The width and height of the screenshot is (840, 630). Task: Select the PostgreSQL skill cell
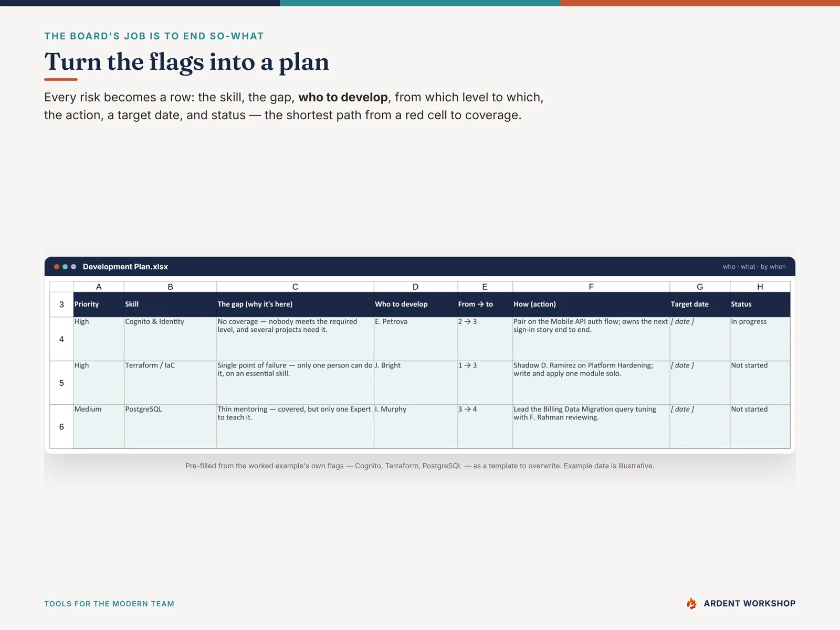[x=171, y=427]
